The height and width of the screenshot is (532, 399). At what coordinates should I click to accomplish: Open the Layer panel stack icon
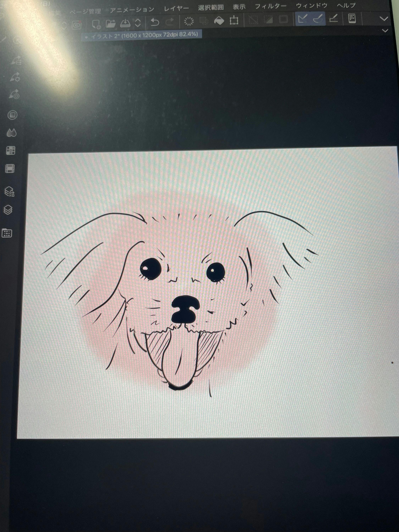point(8,210)
